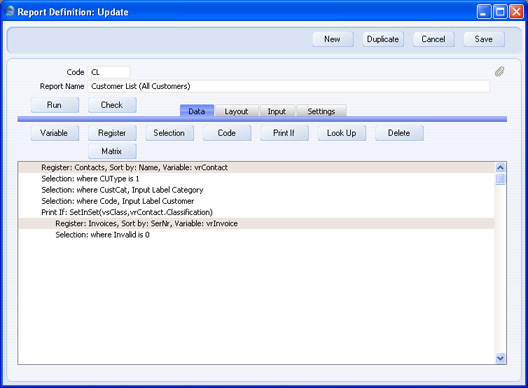The height and width of the screenshot is (388, 528).
Task: Minimize the Report Definition window
Action: click(484, 12)
